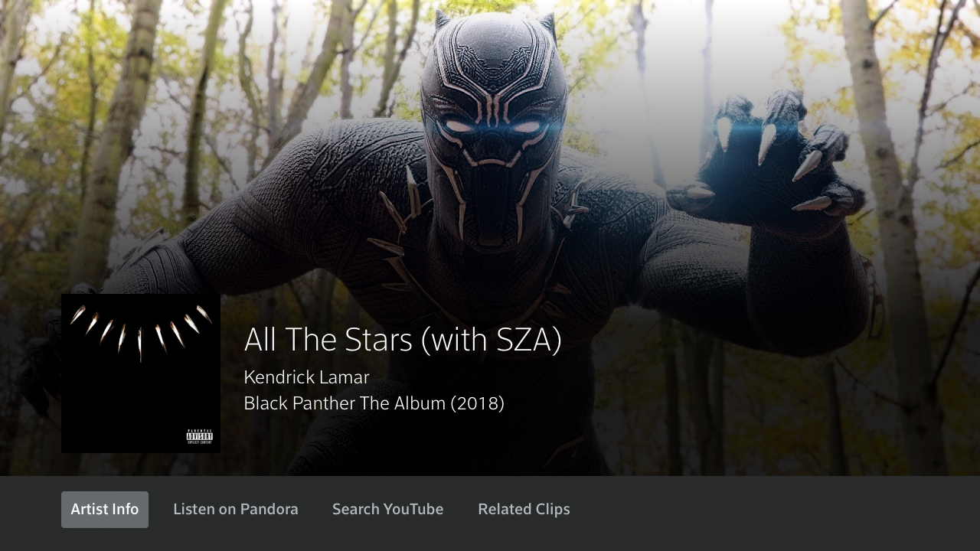Screen dimensions: 980x551
Task: Click Black Panther's glowing eyes
Action: 492,126
